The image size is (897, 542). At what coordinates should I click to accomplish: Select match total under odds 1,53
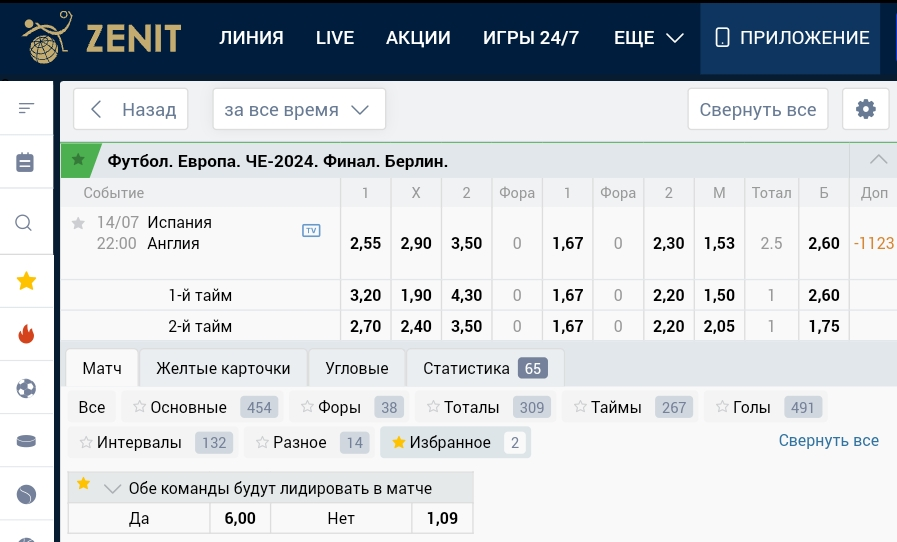click(719, 243)
